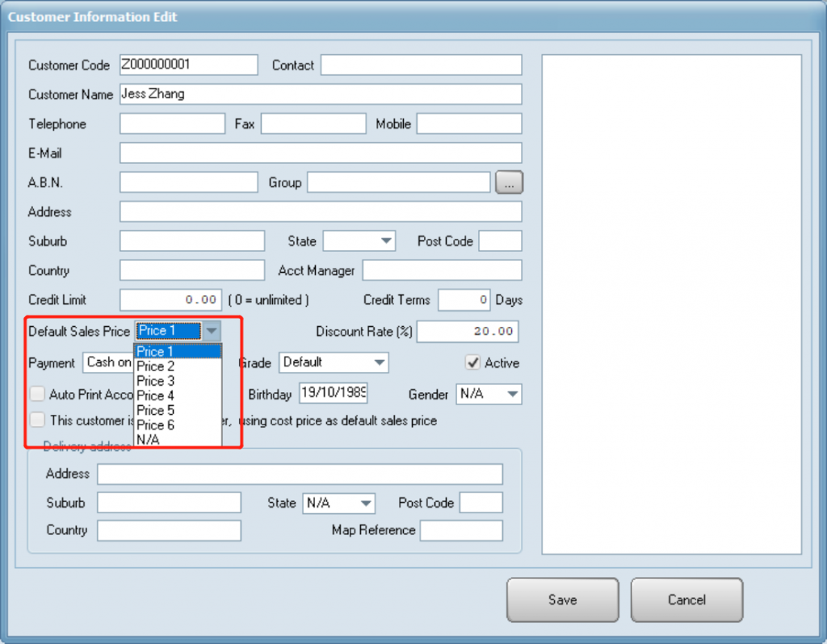This screenshot has width=827, height=644.
Task: Select Price 2 option
Action: (156, 366)
